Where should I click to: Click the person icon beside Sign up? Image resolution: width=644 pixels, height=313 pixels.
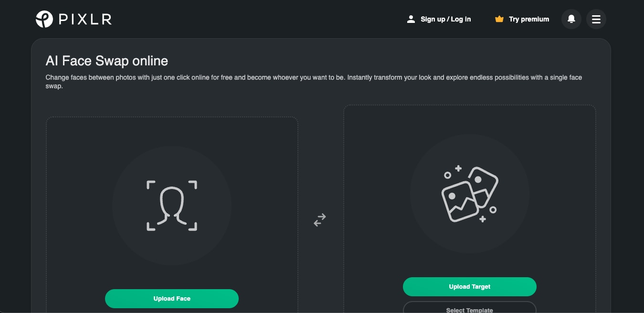(411, 19)
